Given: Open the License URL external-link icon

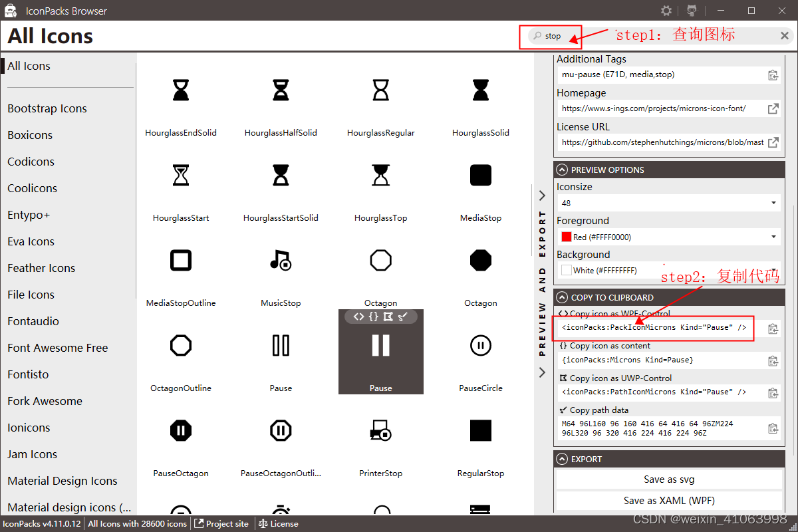Looking at the screenshot, I should point(773,142).
